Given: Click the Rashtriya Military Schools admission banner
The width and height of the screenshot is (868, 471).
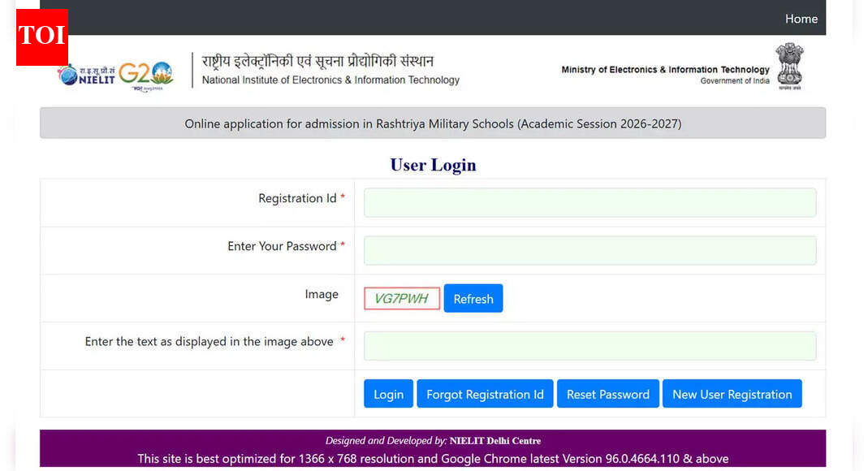Looking at the screenshot, I should [x=433, y=123].
